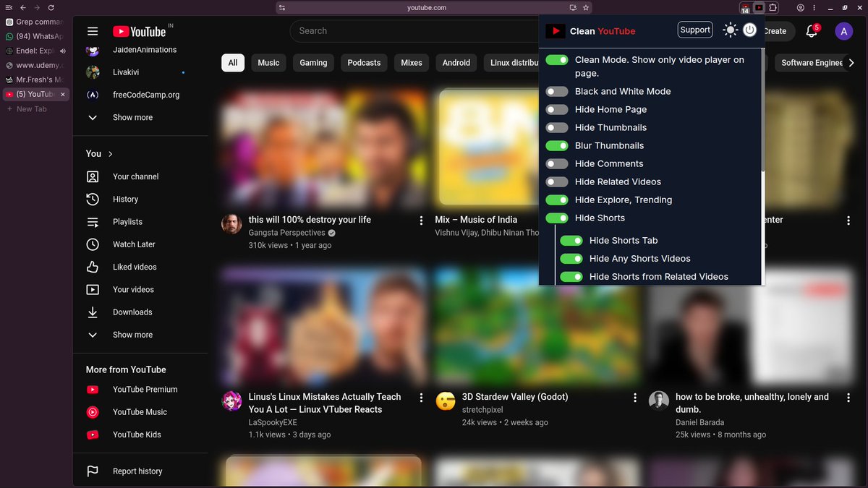Open YouTube Kids link
The image size is (868, 488).
[140, 435]
